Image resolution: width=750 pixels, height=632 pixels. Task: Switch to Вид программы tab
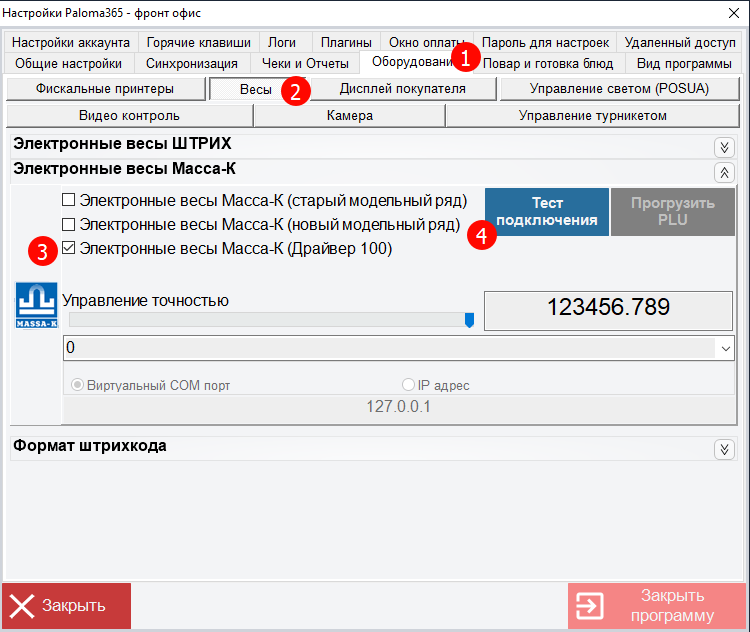tap(684, 63)
